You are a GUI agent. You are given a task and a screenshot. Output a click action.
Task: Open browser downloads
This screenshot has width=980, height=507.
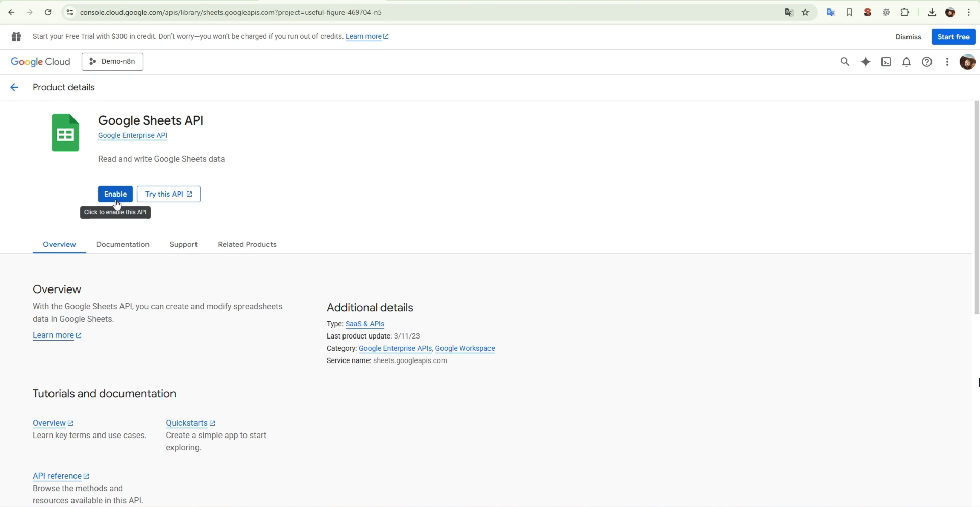[932, 12]
